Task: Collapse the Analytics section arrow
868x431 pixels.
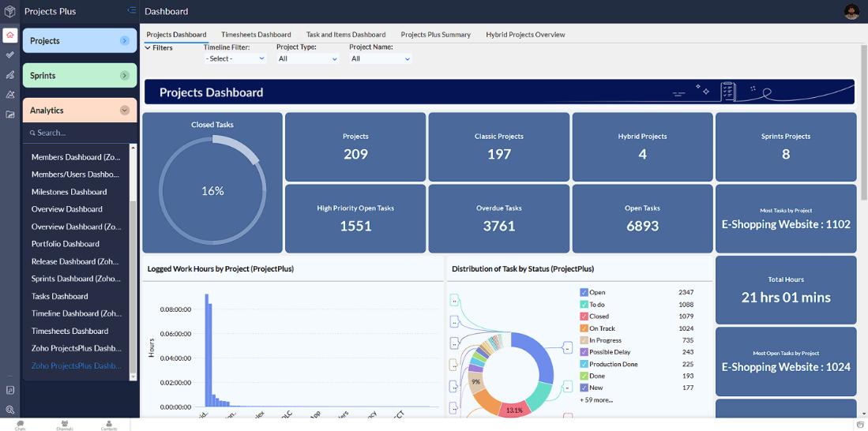Action: tap(125, 110)
